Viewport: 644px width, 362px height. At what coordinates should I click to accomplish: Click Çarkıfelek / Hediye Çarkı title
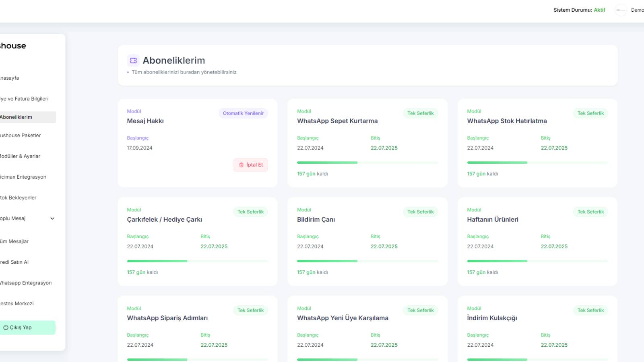click(x=165, y=220)
